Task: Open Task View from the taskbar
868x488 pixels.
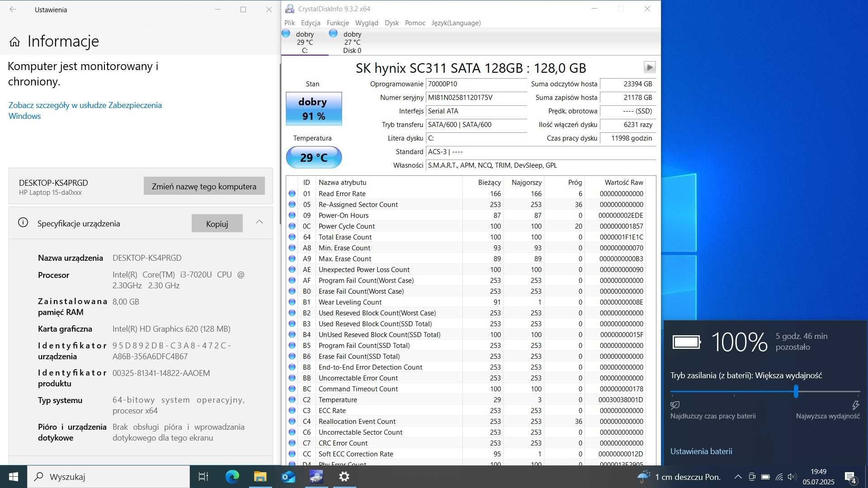Action: [203, 477]
